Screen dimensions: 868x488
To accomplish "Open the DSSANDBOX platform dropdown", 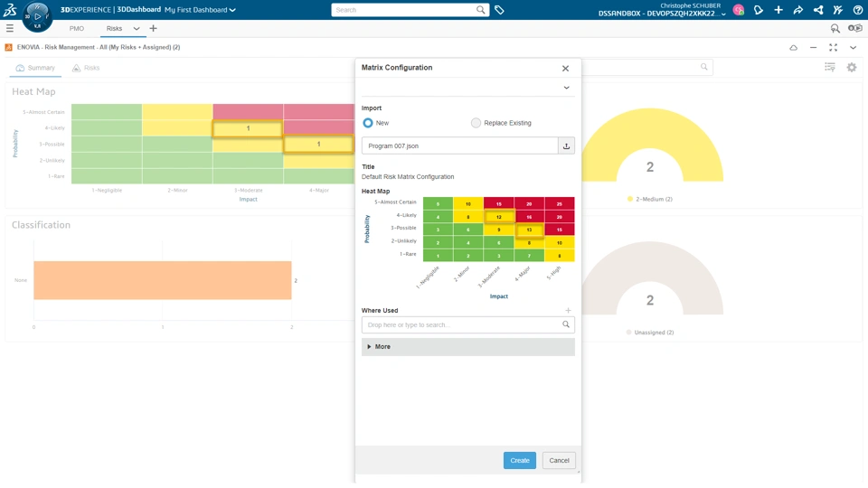I will (x=662, y=14).
